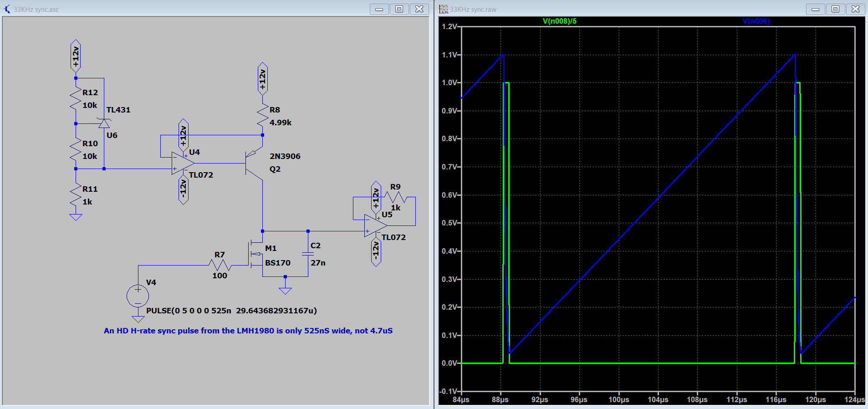Click the V4 pulse voltage source
The image size is (868, 409).
138,297
